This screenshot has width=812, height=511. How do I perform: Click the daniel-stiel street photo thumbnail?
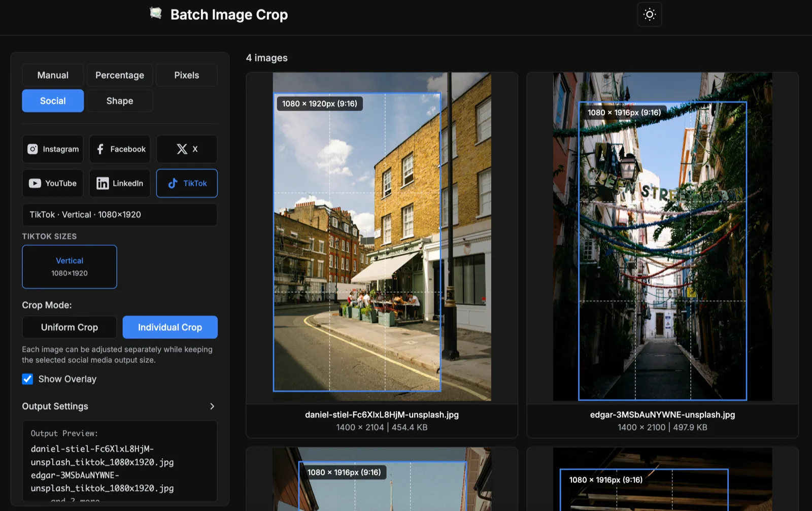coord(382,236)
